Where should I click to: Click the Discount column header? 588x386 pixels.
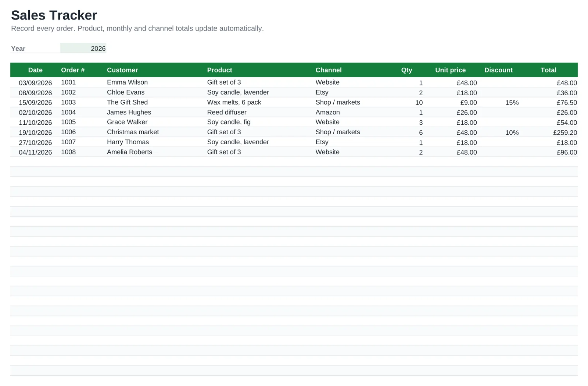(x=498, y=70)
